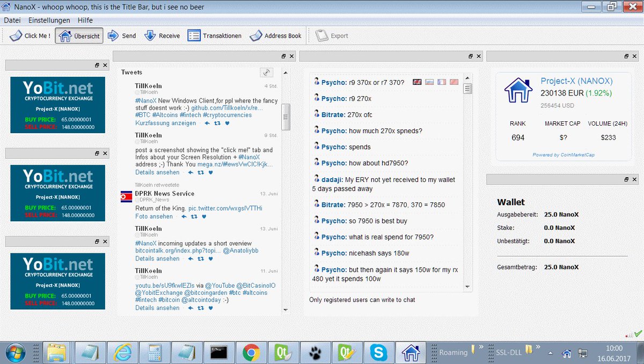Open Internet Explorer from the taskbar
Image resolution: width=644 pixels, height=364 pixels.
coord(123,352)
